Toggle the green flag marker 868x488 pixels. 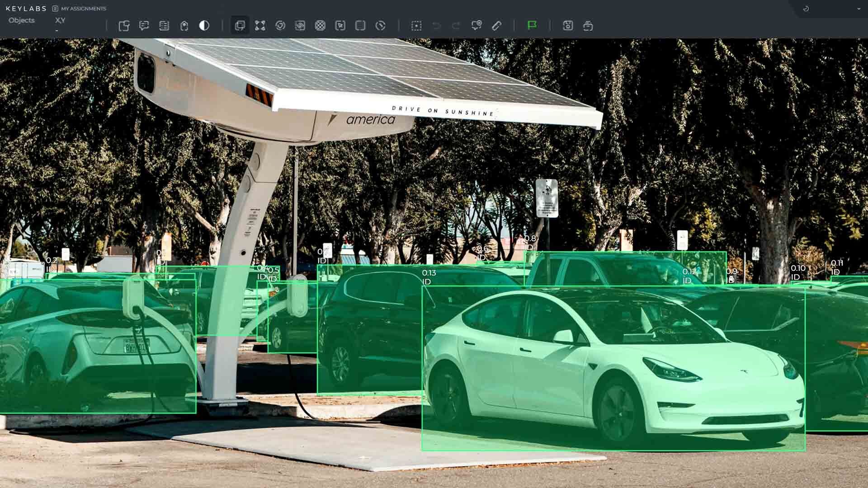[533, 26]
